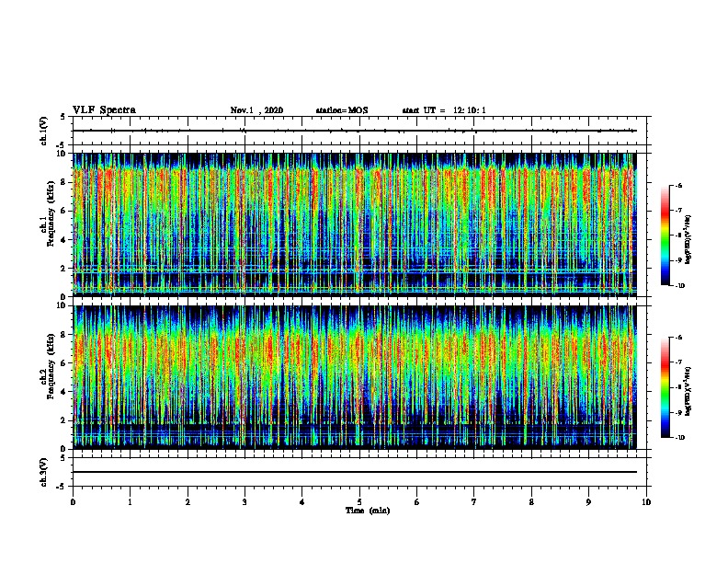Click the "5" tick on the time axis
The image size is (728, 563).
[359, 502]
